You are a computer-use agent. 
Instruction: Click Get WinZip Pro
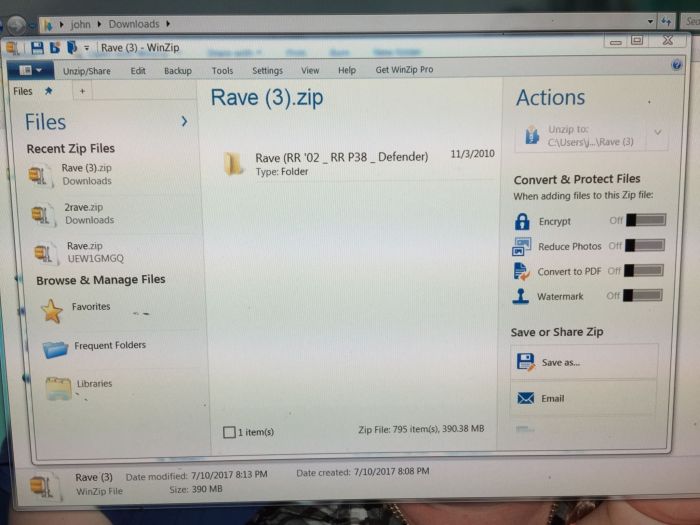click(x=404, y=70)
